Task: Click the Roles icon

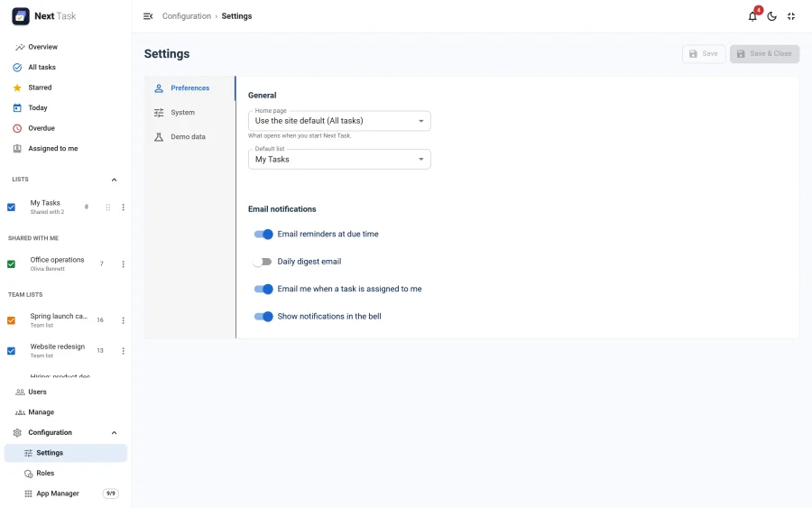Action: 29,474
